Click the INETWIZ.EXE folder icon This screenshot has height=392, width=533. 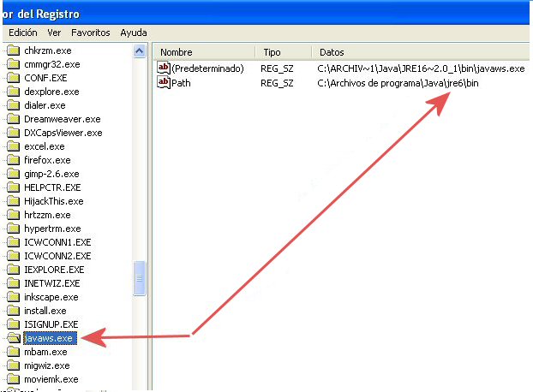coord(13,283)
